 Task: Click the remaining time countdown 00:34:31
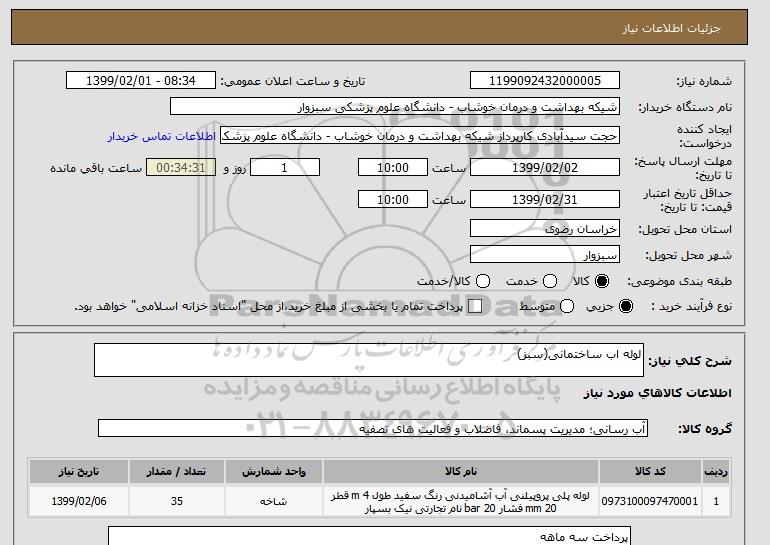[x=181, y=167]
